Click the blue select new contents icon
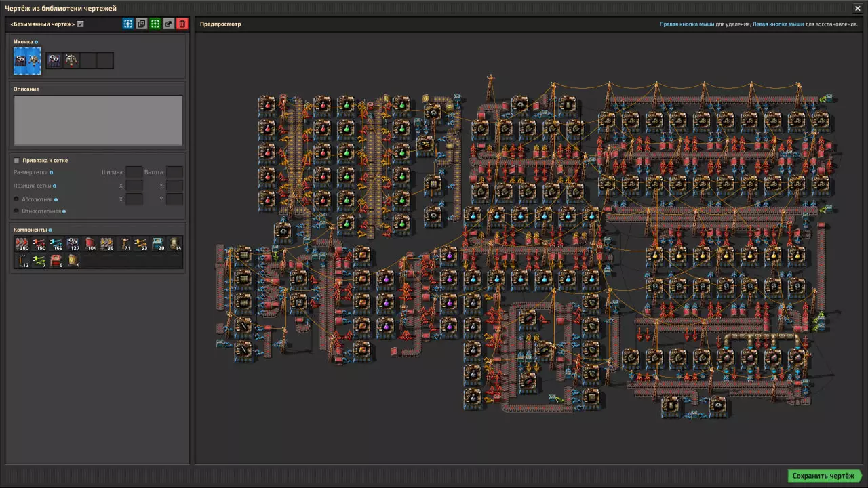Viewport: 868px width, 488px height. coord(127,24)
